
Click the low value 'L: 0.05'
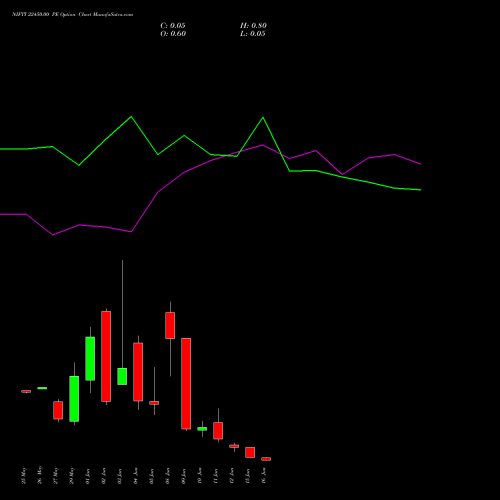[x=253, y=34]
